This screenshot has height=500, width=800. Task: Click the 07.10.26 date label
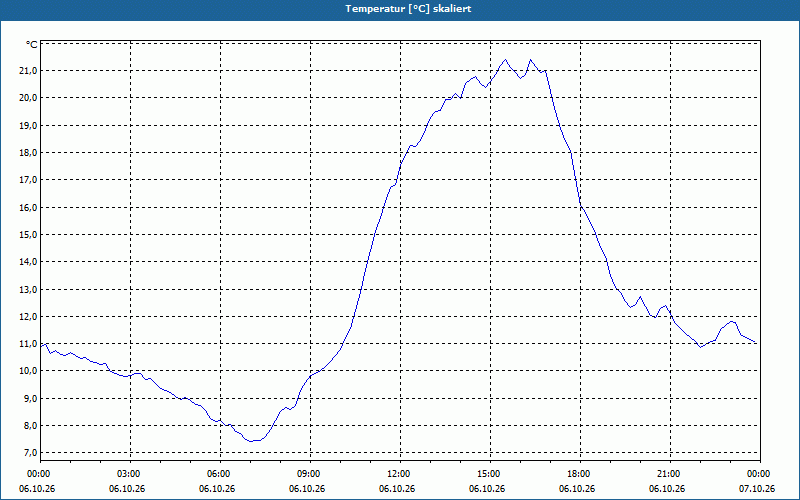tap(757, 489)
